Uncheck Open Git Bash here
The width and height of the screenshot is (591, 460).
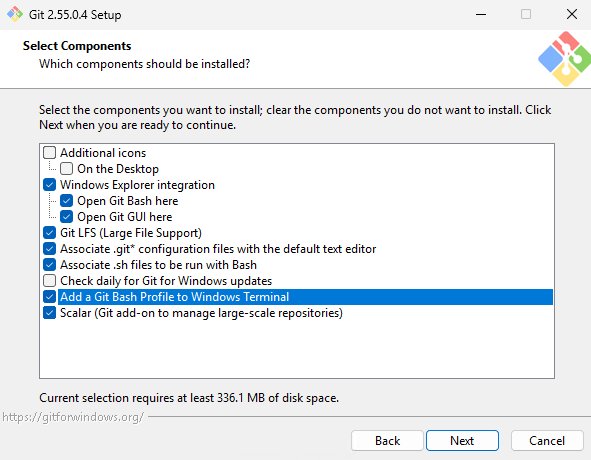tap(67, 201)
